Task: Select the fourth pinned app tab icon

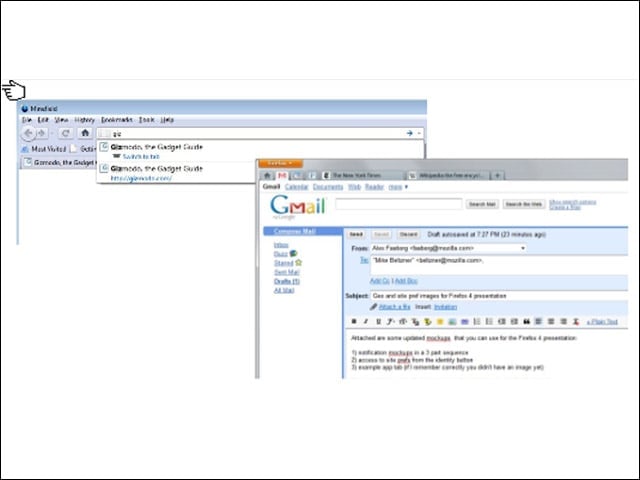Action: click(x=312, y=176)
